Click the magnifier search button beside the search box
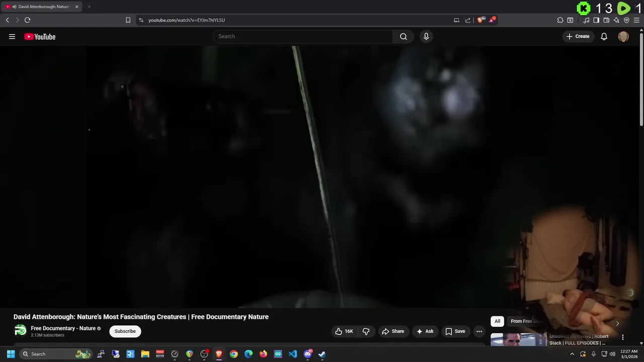644x362 pixels. click(404, 36)
